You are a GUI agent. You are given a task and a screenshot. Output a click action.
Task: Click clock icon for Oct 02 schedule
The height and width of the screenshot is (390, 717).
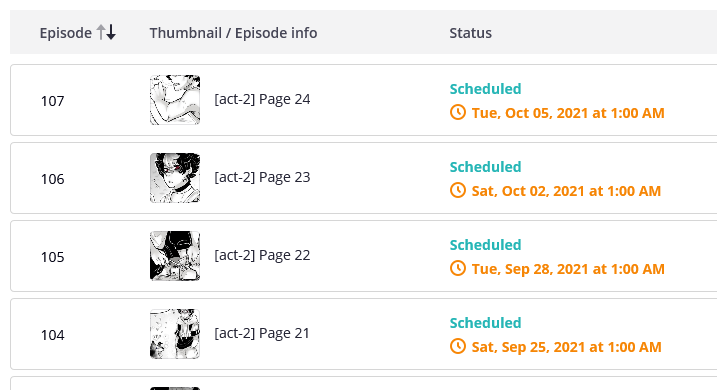click(458, 190)
